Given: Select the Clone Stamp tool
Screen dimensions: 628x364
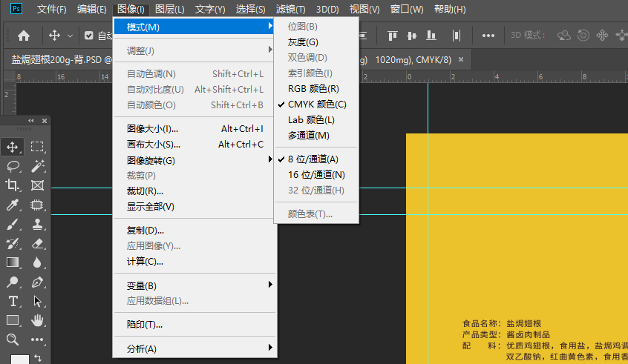Looking at the screenshot, I should 37,224.
